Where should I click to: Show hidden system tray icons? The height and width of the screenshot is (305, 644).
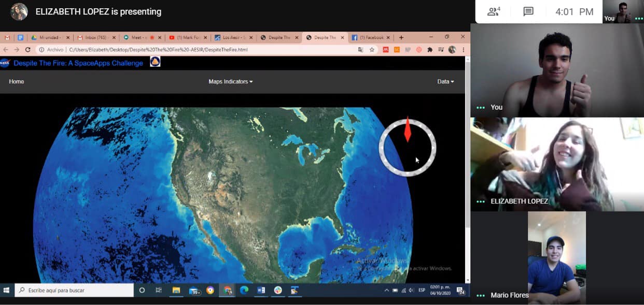(x=386, y=291)
